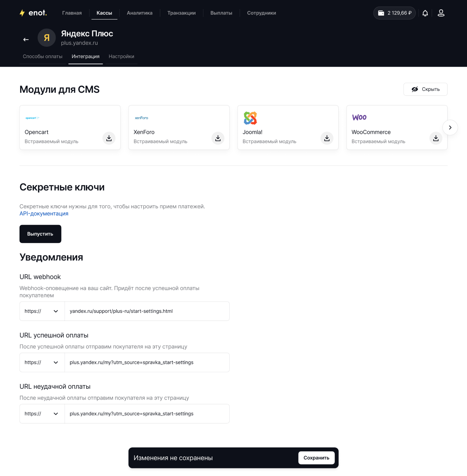Click the Сохранить button
The height and width of the screenshot is (476, 467).
316,458
